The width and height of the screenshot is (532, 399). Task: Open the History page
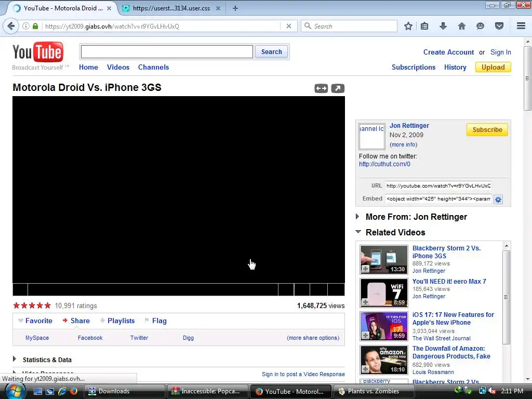pyautogui.click(x=455, y=67)
